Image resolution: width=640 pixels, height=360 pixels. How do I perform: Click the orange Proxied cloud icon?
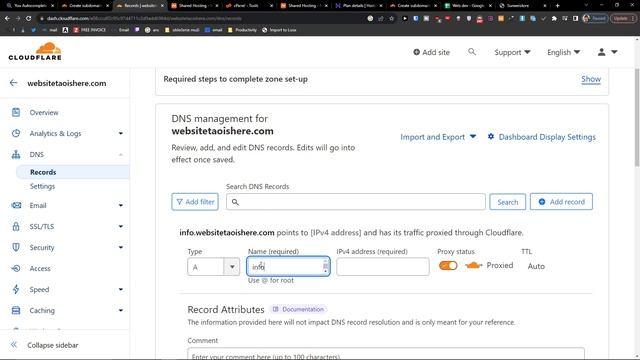click(x=473, y=266)
